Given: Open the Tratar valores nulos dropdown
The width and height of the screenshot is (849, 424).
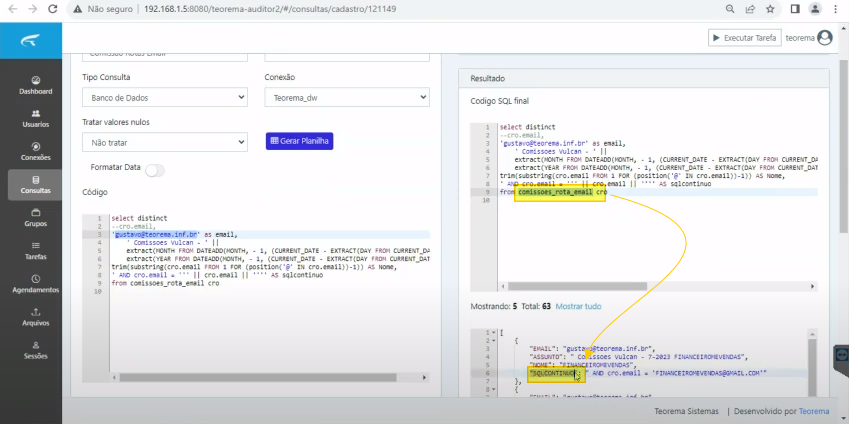Looking at the screenshot, I should pyautogui.click(x=165, y=142).
